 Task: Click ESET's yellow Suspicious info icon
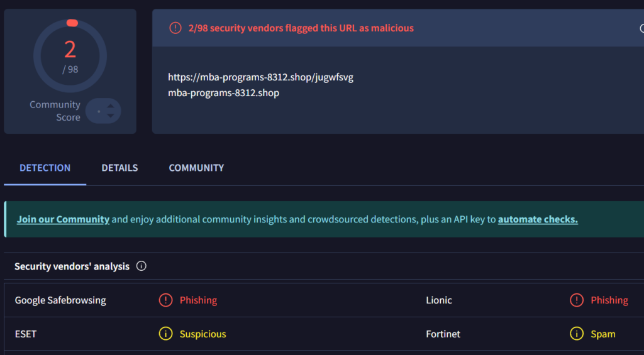click(165, 334)
